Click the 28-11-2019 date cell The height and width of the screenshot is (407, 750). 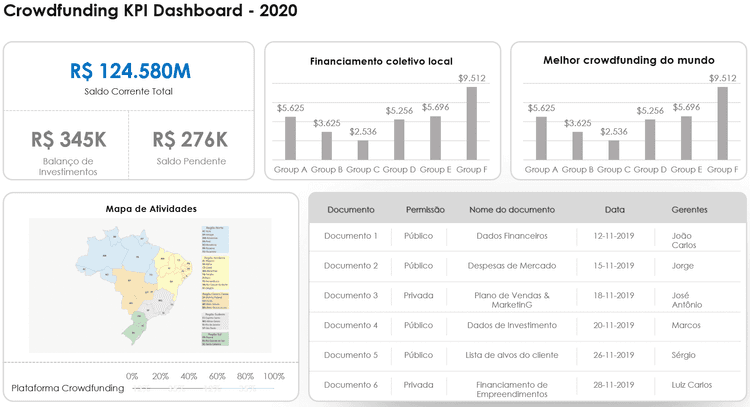614,385
